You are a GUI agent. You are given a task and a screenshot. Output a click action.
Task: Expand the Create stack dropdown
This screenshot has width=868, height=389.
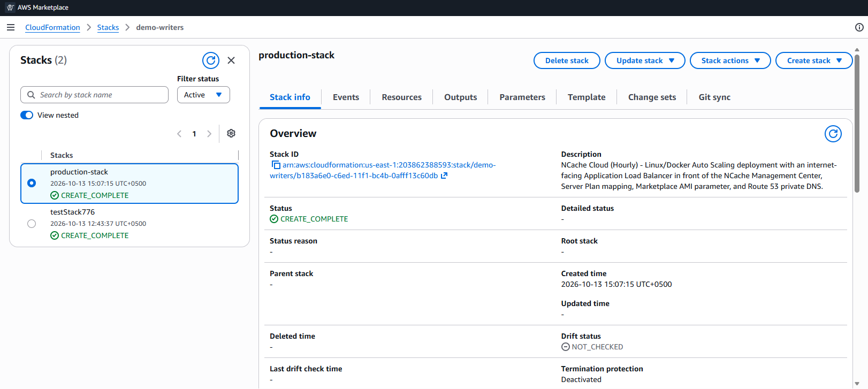(x=813, y=60)
